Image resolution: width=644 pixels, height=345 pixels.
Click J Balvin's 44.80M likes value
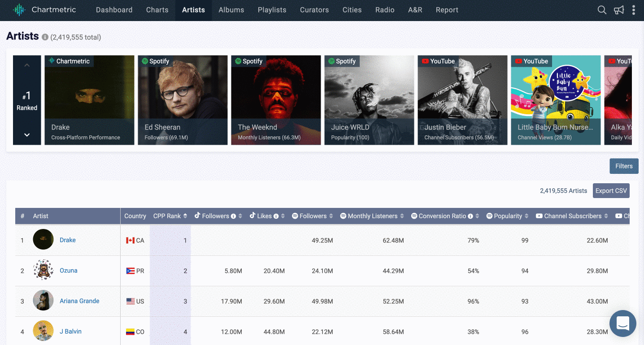274,332
